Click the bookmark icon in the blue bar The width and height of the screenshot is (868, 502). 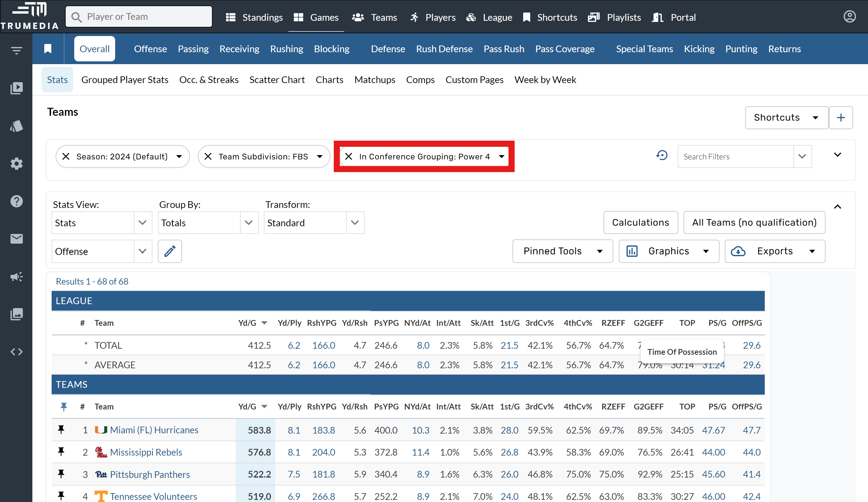(48, 49)
